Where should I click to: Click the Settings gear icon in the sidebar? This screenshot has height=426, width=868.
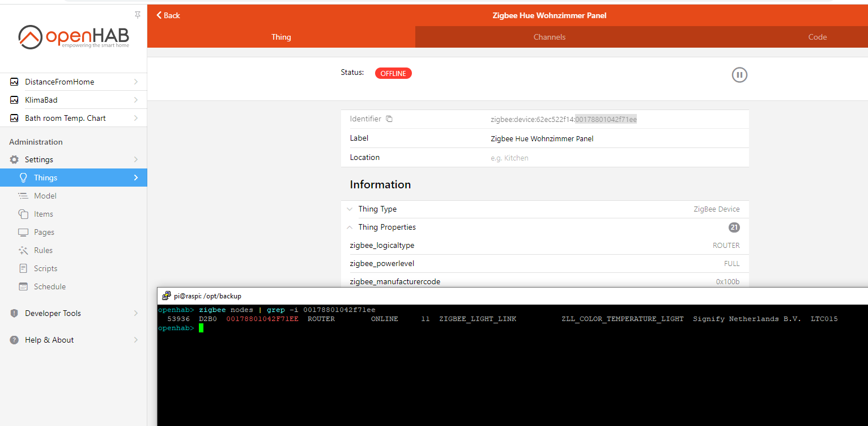[15, 159]
